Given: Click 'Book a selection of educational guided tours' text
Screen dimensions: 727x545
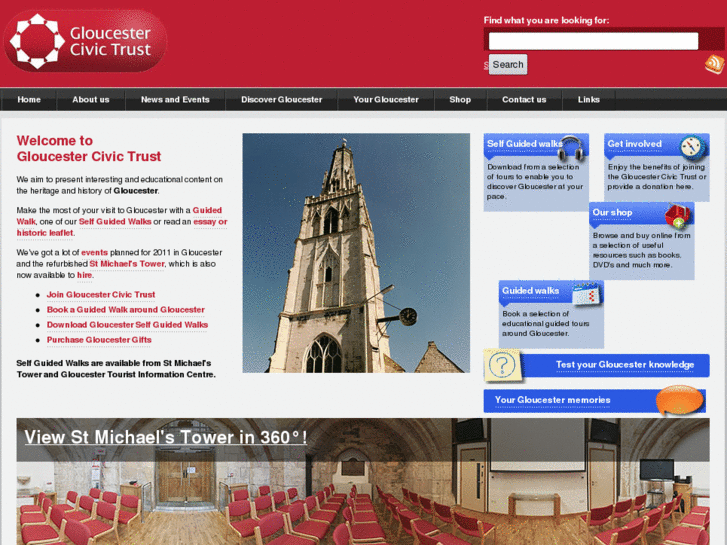Looking at the screenshot, I should (545, 323).
